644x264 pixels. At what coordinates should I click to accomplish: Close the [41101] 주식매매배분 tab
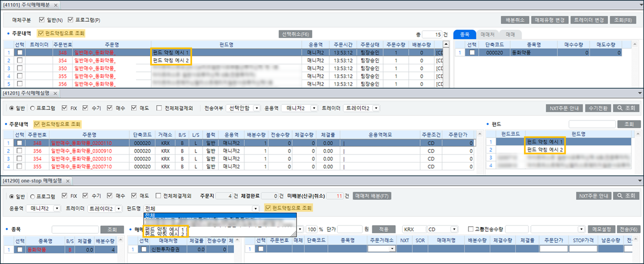tap(56, 5)
